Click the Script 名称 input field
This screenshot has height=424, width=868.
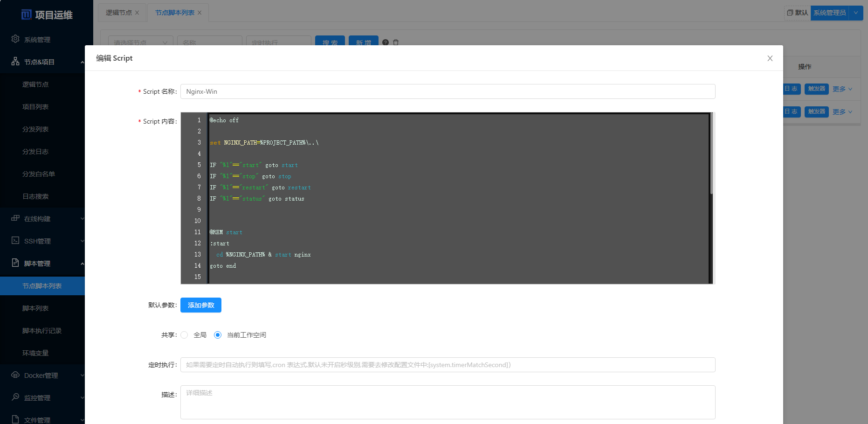point(448,91)
